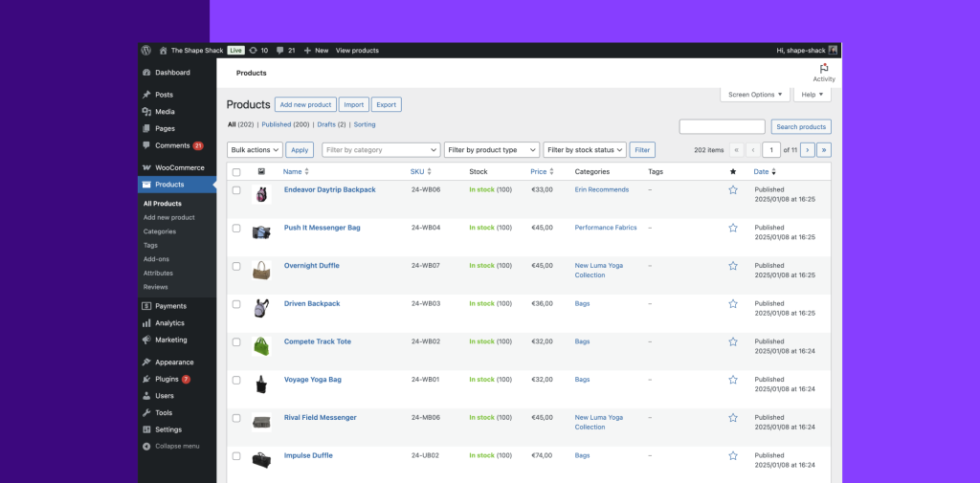
Task: Toggle featured star for Push It Messenger Bag
Action: tap(733, 228)
